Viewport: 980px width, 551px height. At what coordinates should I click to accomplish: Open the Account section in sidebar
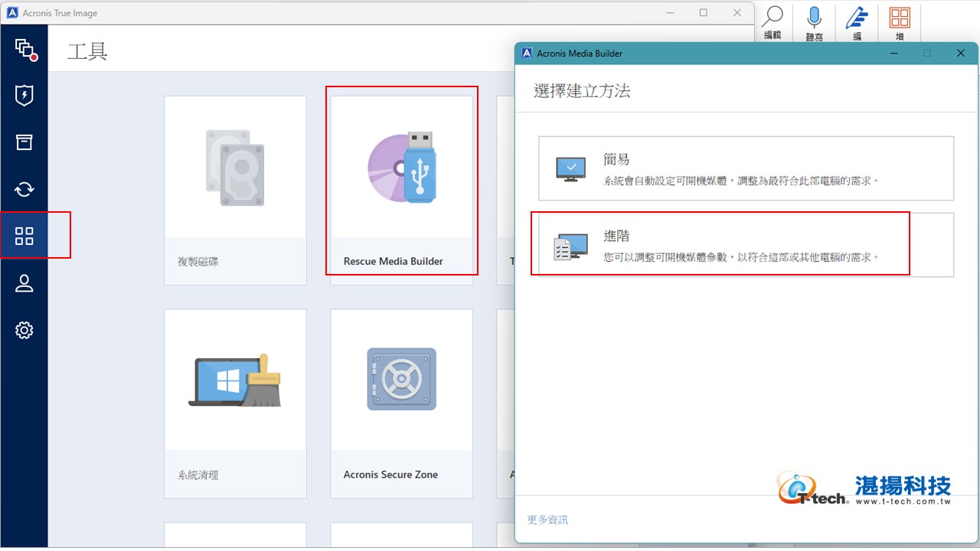24,283
